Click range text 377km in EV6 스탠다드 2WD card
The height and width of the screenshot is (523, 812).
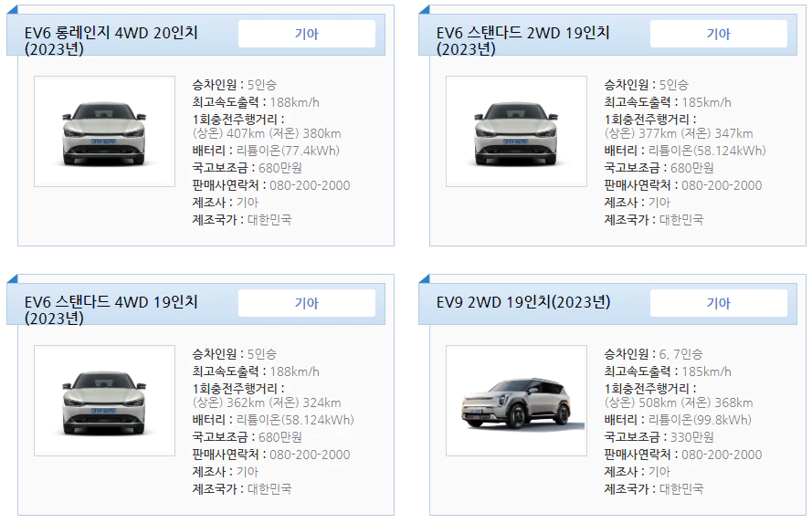click(657, 133)
